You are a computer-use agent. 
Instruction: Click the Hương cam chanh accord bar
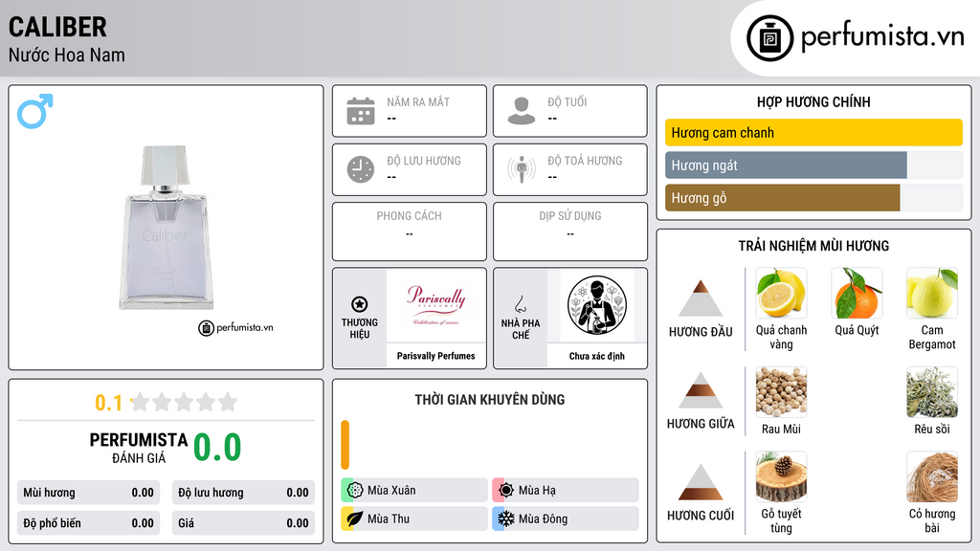coord(813,132)
